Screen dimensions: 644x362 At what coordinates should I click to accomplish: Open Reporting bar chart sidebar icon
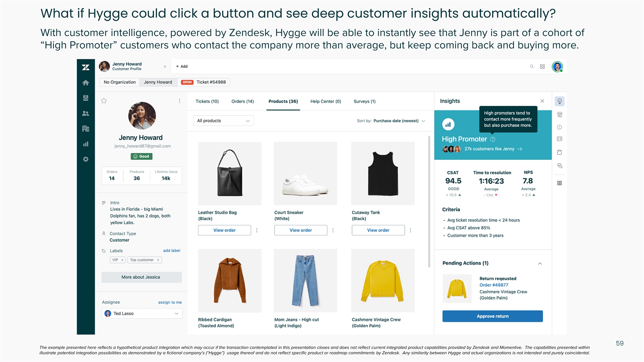click(86, 144)
